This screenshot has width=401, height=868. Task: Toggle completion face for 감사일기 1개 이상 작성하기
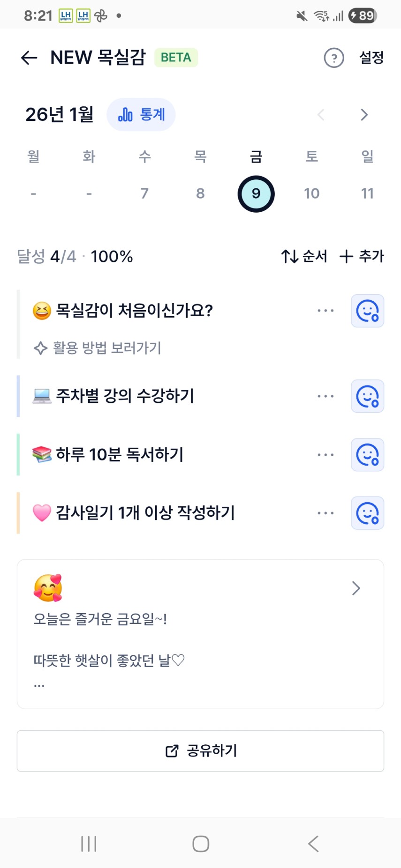coord(367,513)
